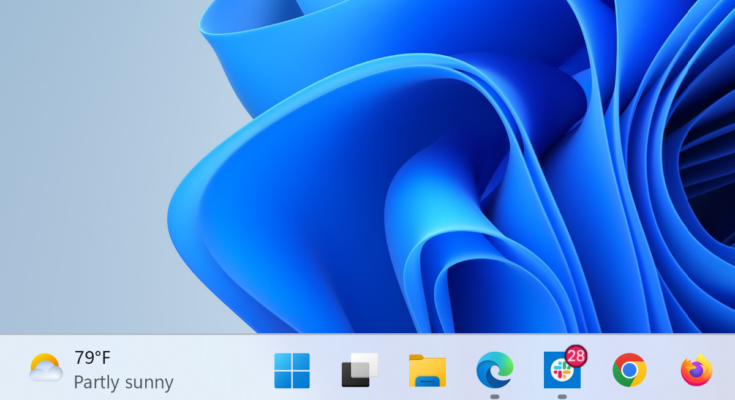The width and height of the screenshot is (735, 400).
Task: Open Slack from the taskbar
Action: [560, 372]
